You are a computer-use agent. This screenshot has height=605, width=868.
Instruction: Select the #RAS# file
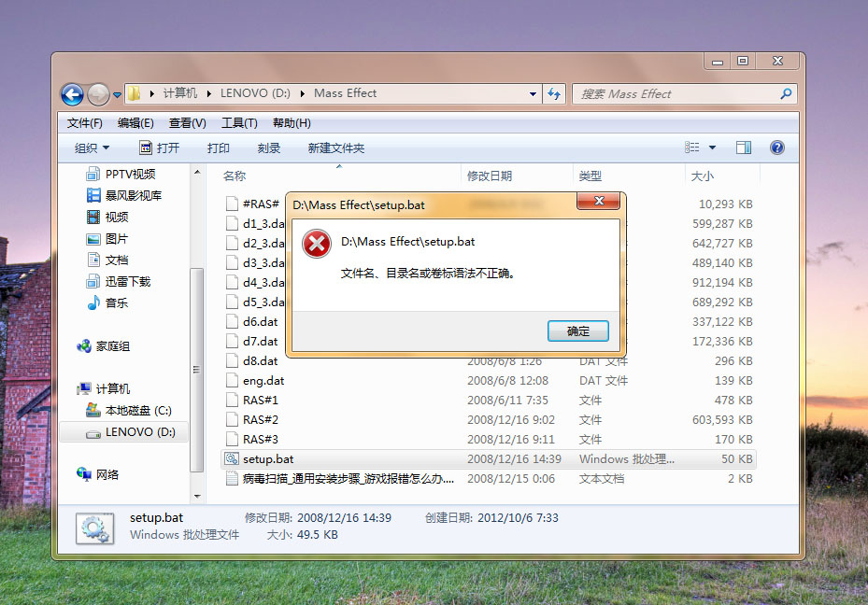coord(253,204)
